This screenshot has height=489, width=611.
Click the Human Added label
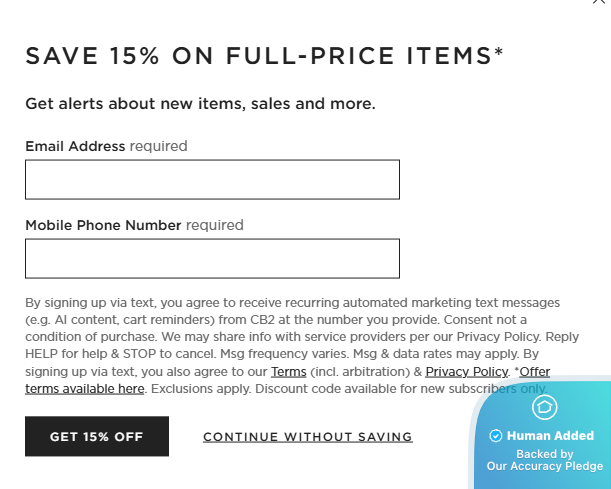click(x=550, y=436)
